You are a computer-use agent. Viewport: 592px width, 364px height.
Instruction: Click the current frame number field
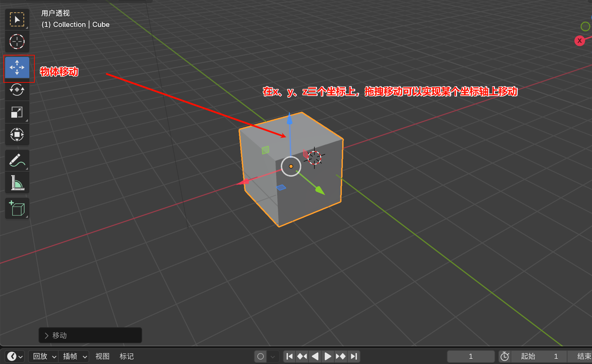(470, 357)
